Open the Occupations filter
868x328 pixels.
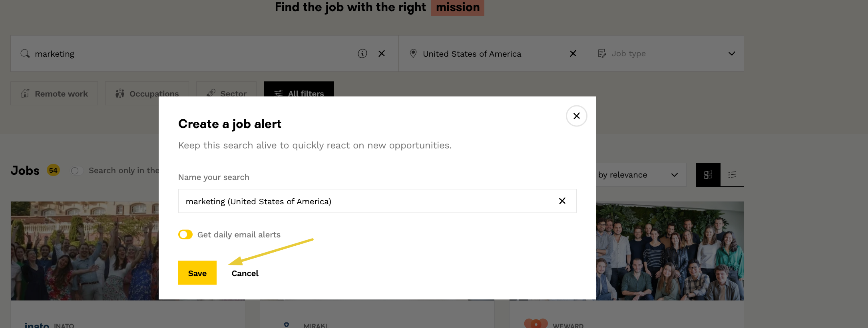pos(147,94)
